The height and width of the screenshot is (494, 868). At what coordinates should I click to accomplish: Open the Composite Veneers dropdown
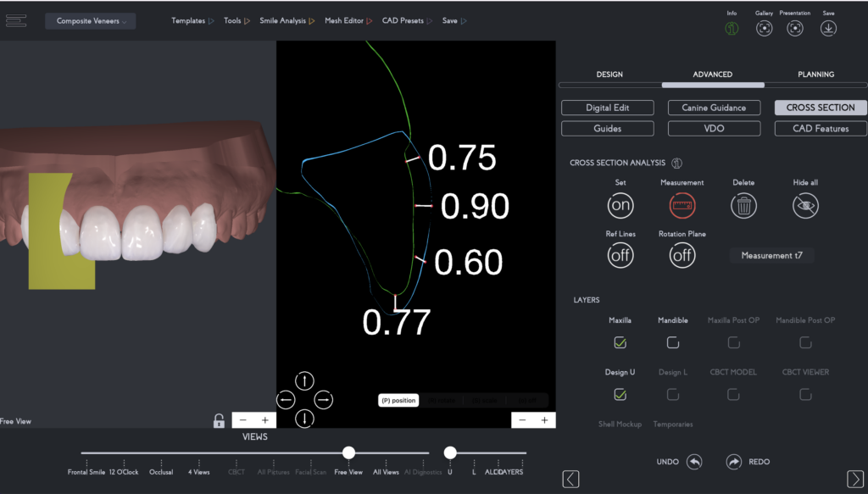click(91, 21)
